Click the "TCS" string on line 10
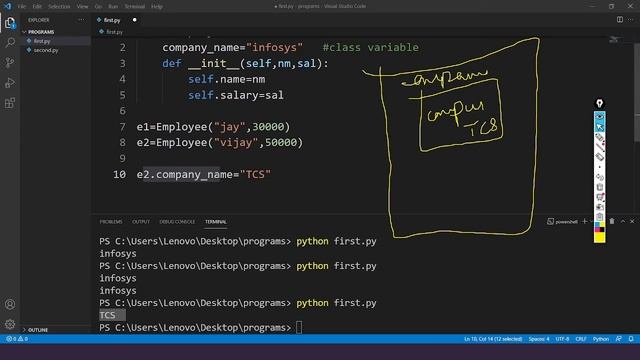Screen dimensions: 640x360 tap(255, 174)
